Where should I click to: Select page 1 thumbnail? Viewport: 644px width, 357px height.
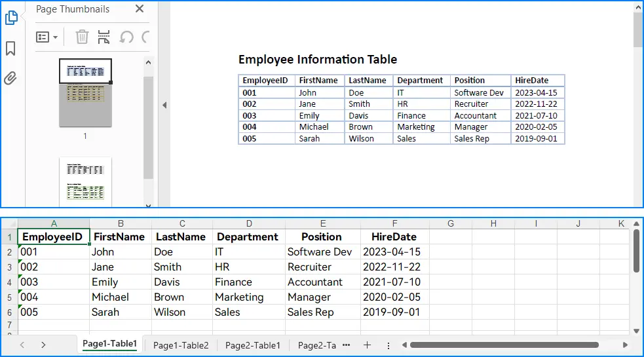[85, 93]
